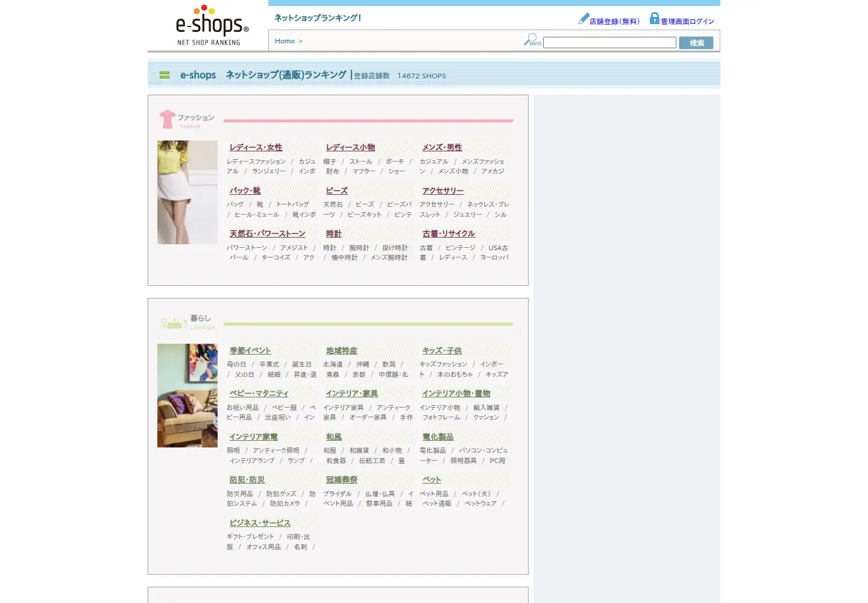This screenshot has height=603, width=868.
Task: Open the 防犯・防災 category
Action: pos(247,480)
